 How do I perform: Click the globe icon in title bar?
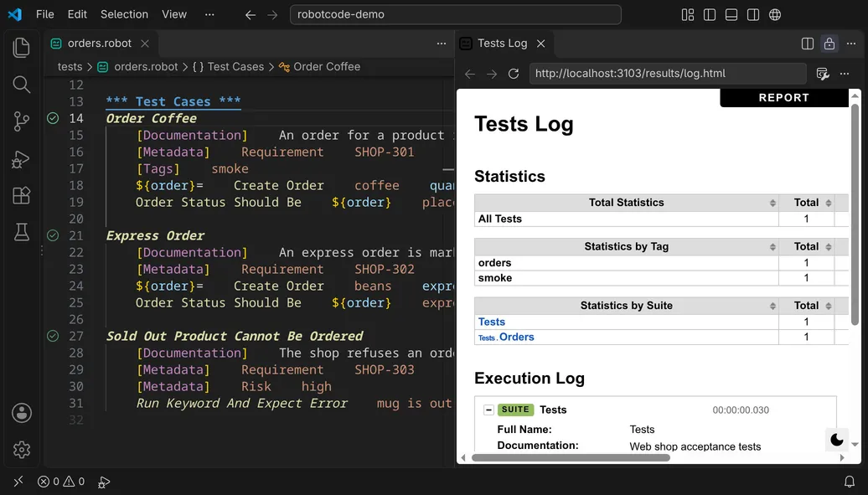point(775,15)
